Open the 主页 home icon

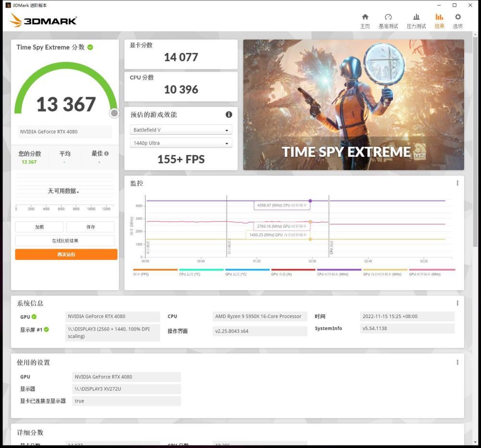click(365, 17)
